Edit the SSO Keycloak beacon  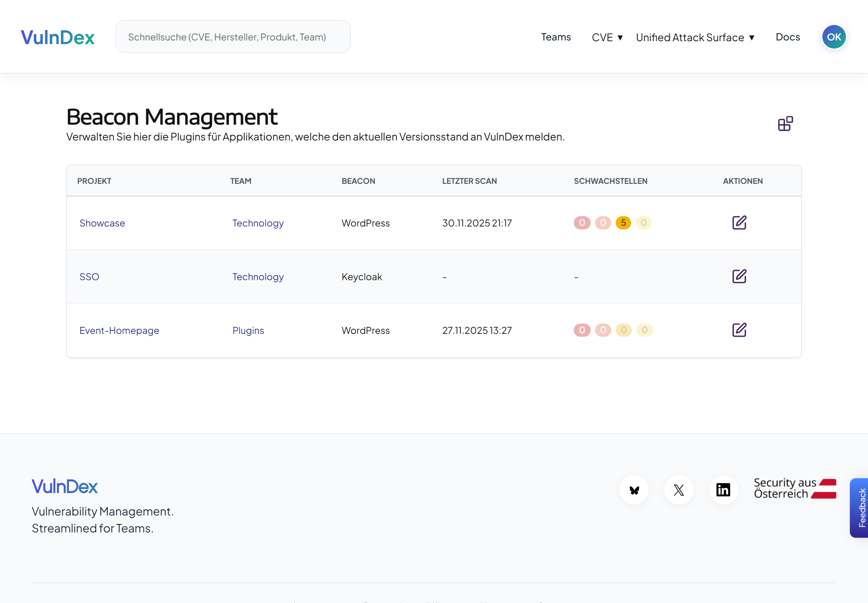[739, 276]
